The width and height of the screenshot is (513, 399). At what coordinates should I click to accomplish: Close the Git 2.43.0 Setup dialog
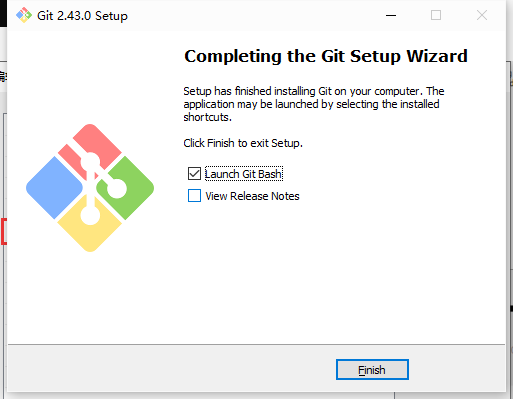coord(482,15)
